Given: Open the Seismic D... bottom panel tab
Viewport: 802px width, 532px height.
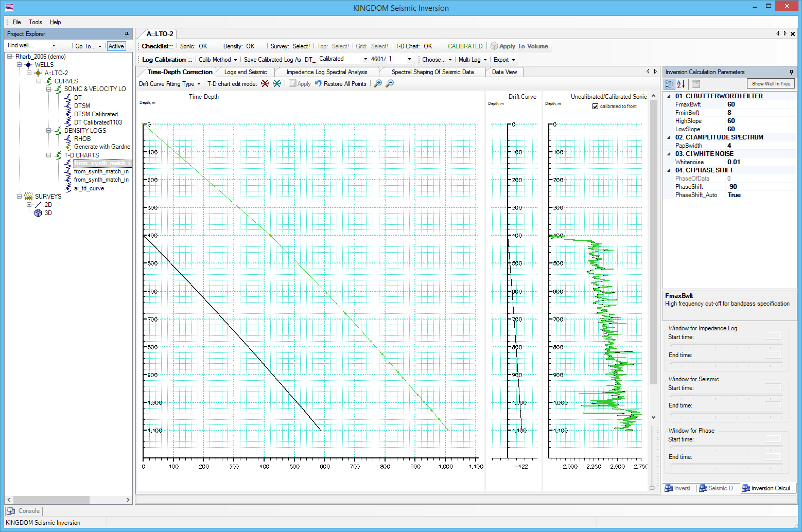Looking at the screenshot, I should point(718,488).
